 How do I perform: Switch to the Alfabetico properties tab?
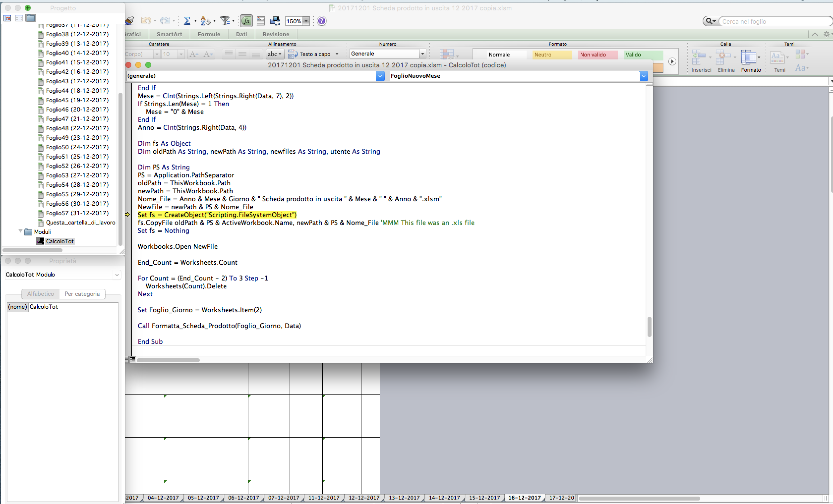click(41, 294)
